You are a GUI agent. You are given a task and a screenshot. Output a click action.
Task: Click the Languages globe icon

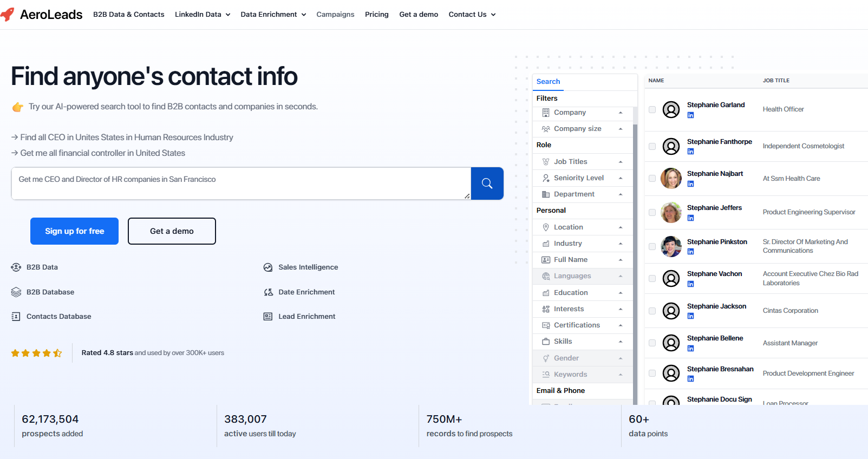pyautogui.click(x=546, y=276)
